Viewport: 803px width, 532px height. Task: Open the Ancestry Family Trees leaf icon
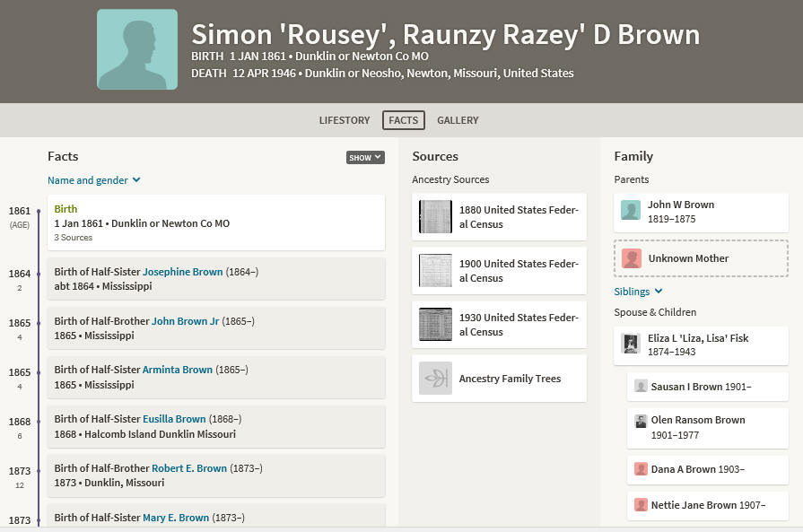pyautogui.click(x=435, y=379)
